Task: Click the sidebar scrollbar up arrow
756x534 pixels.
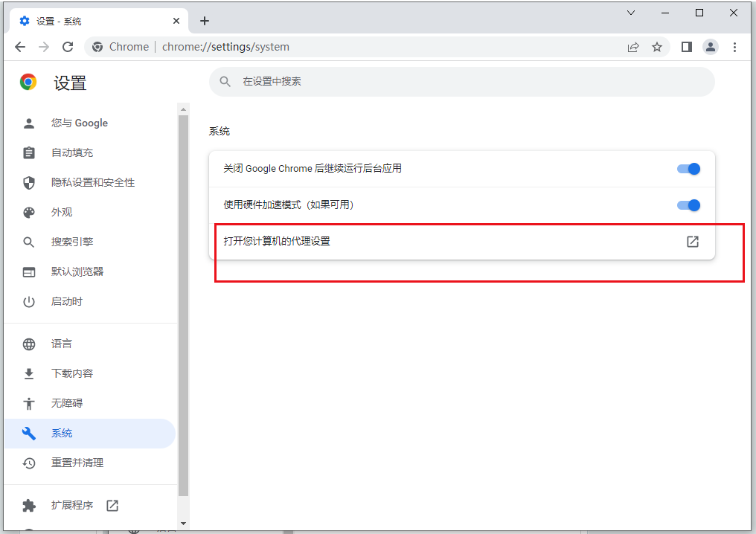Action: (x=183, y=109)
